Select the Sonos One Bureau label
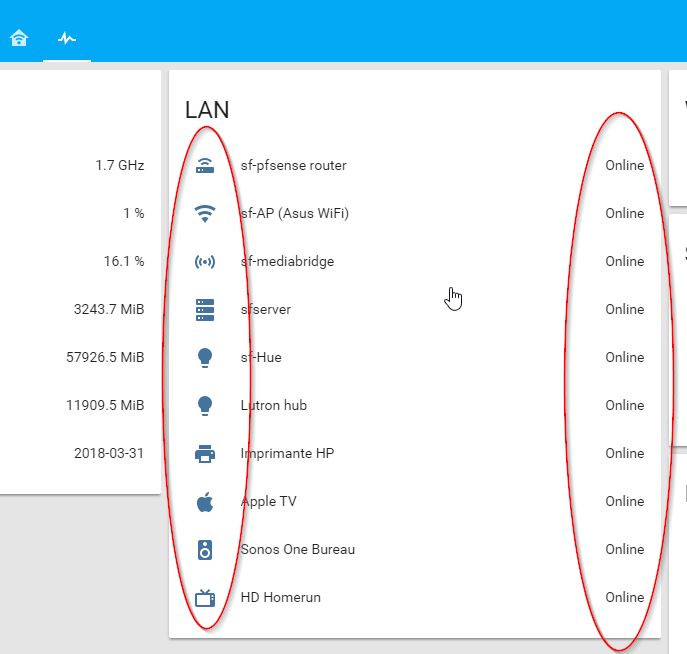Screen dimensions: 687x654 (298, 549)
